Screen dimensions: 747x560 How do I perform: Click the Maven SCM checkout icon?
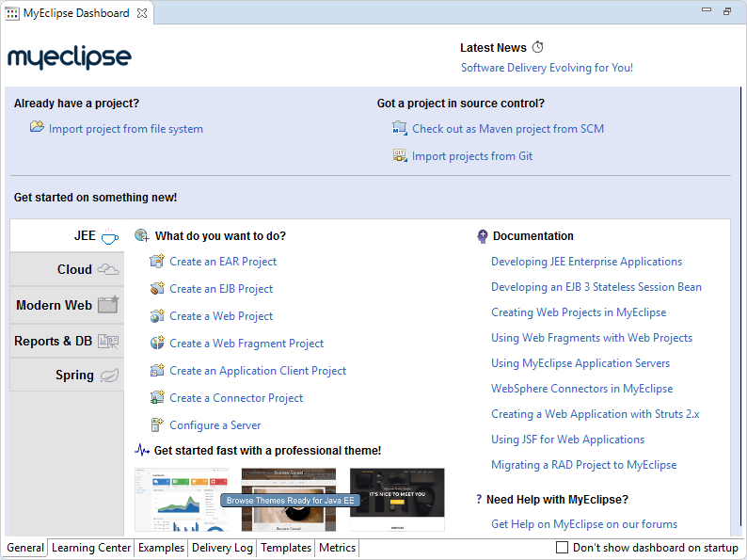coord(400,128)
